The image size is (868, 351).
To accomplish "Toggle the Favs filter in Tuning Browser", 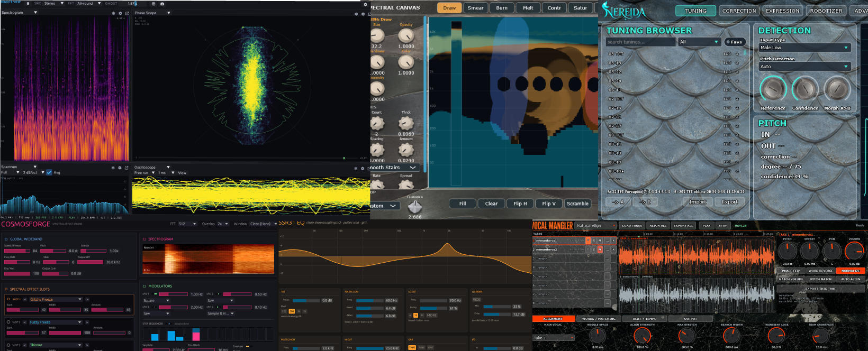I will (x=735, y=42).
